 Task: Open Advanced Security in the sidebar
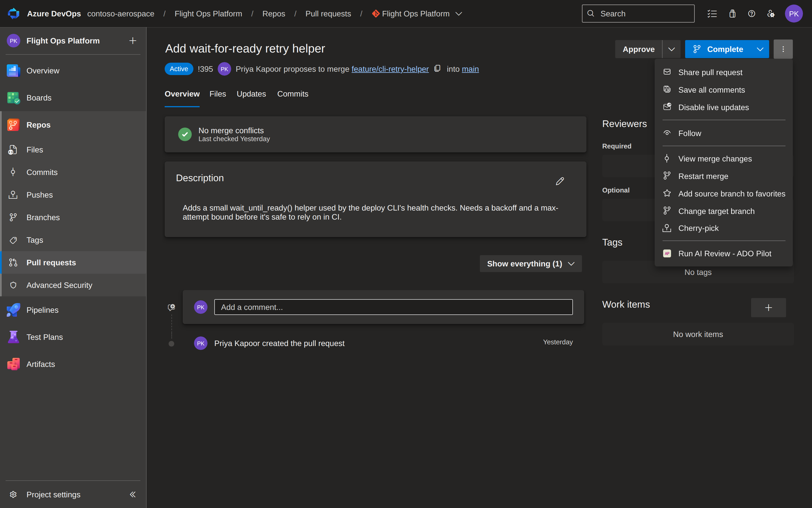pos(73,285)
